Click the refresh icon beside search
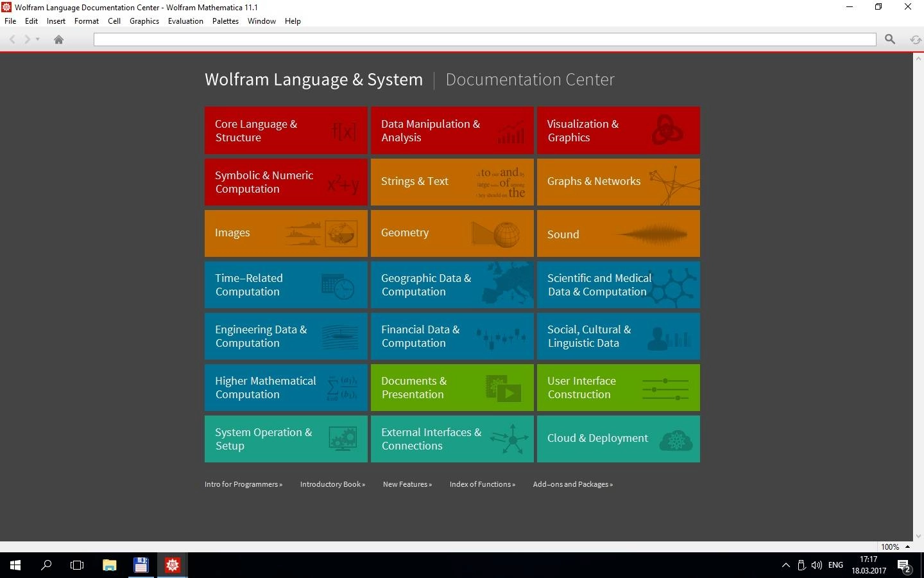 tap(916, 40)
